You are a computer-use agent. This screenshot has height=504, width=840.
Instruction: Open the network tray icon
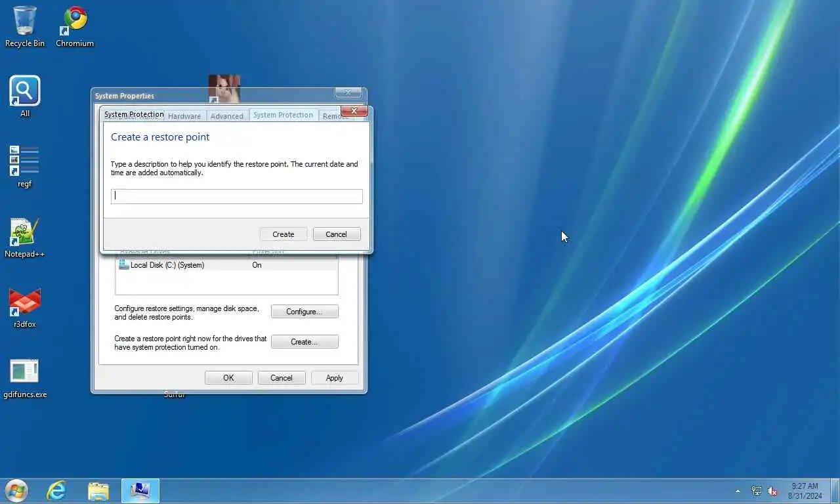point(756,491)
